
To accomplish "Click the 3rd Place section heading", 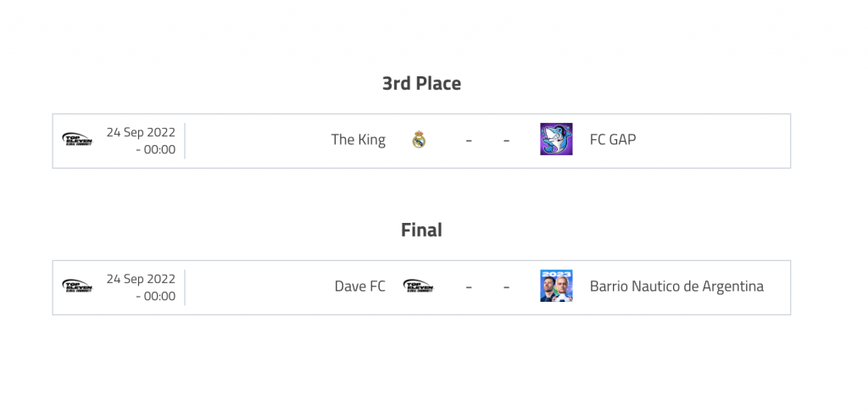I will pyautogui.click(x=421, y=83).
